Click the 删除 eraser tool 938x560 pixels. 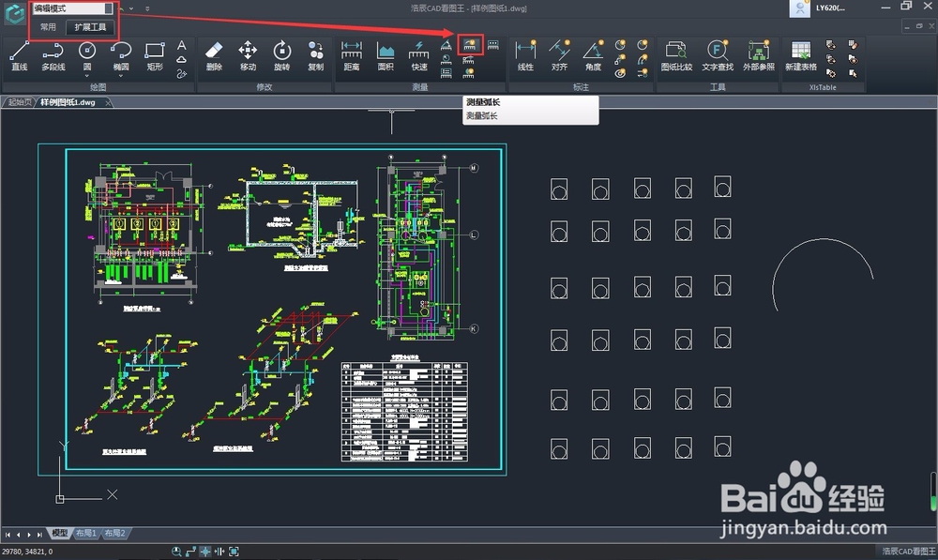214,56
